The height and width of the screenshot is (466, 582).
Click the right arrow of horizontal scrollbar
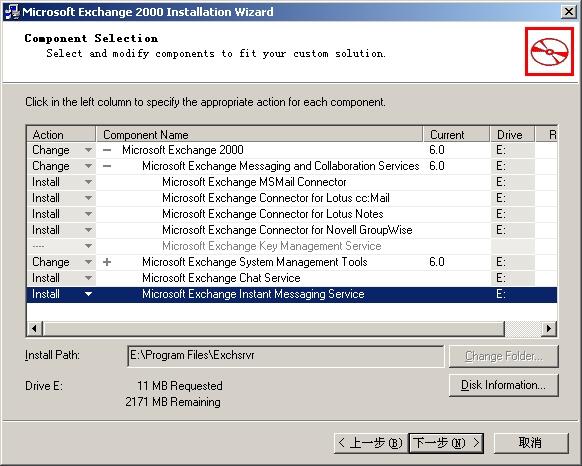pyautogui.click(x=549, y=328)
